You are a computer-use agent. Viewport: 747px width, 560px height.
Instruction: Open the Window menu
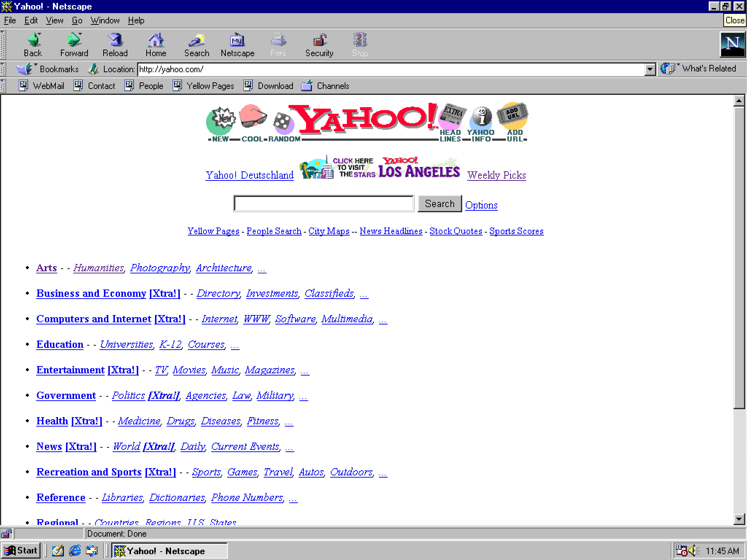105,20
